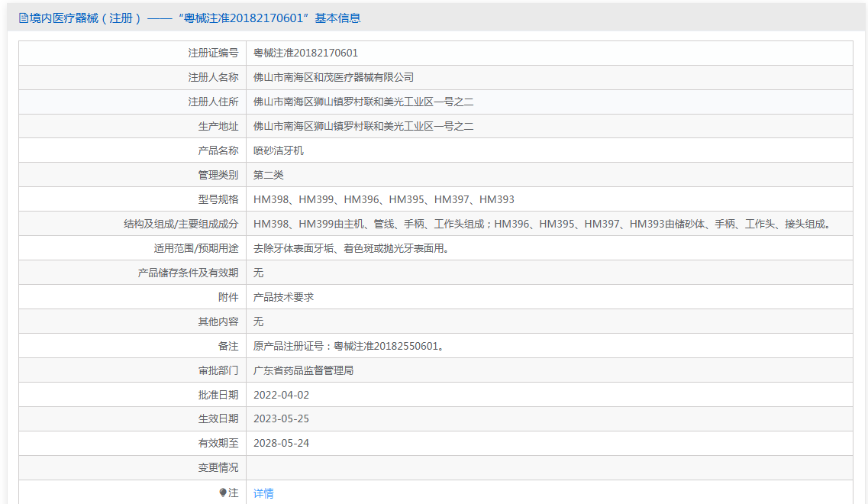Click the 其他内容 label
Screen dimensions: 868x504
218,321
